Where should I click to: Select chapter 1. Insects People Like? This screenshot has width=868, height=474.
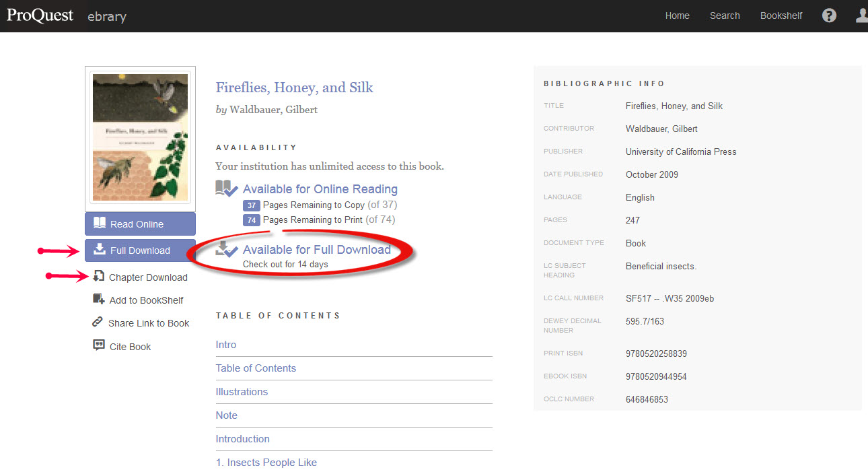(268, 463)
